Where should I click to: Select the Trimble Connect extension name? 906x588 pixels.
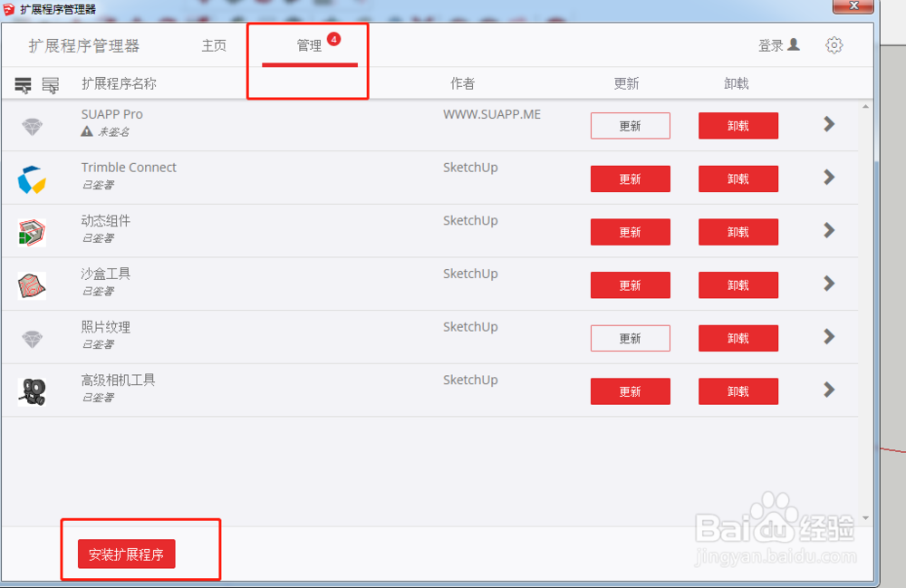[x=129, y=168]
